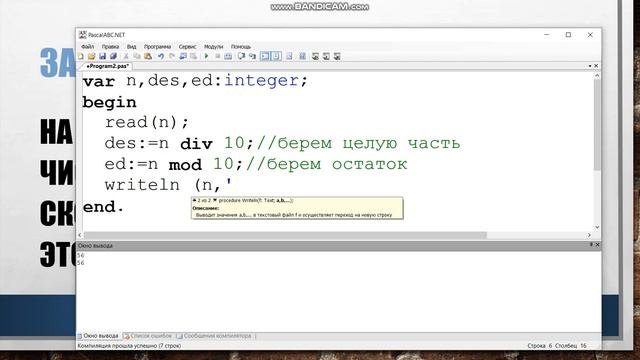Click the 'read(n);' code line

(147, 122)
